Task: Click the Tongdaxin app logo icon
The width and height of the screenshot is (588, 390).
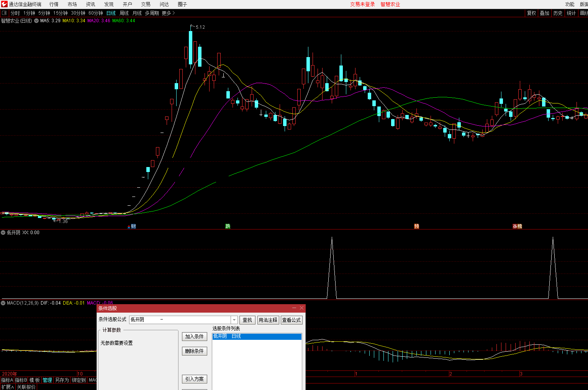Action: click(4, 4)
